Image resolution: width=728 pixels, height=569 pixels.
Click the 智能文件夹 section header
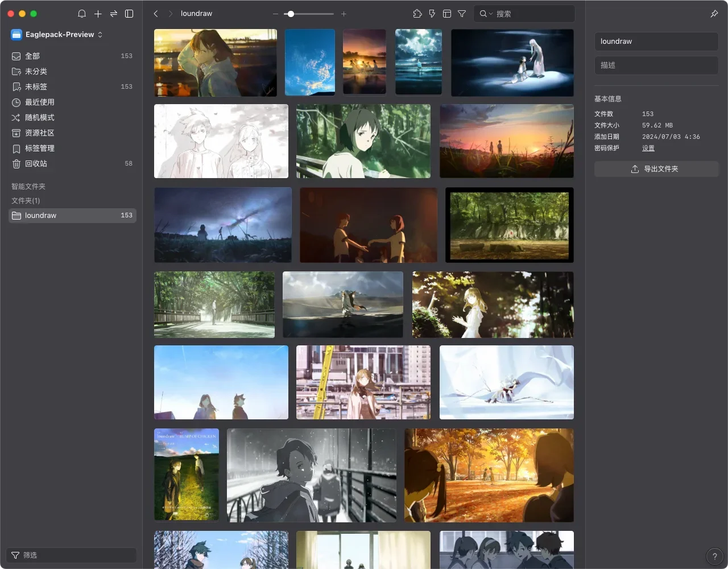pyautogui.click(x=28, y=187)
